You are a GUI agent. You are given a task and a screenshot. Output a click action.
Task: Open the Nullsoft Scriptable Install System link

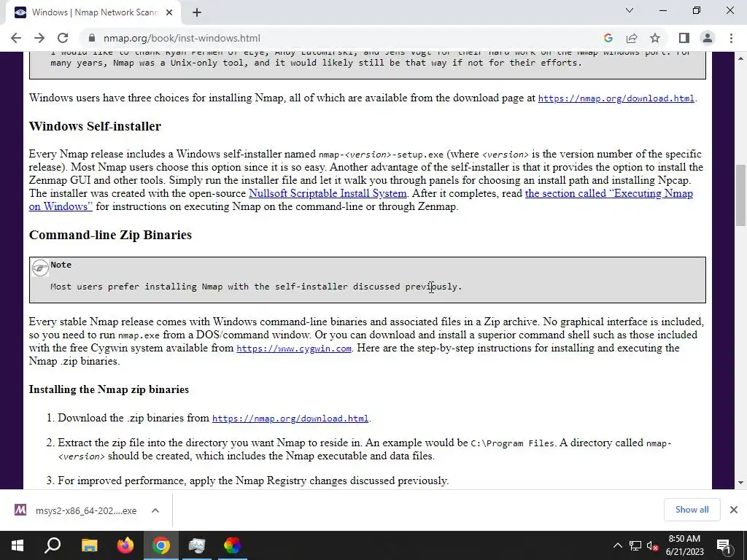[x=328, y=193]
